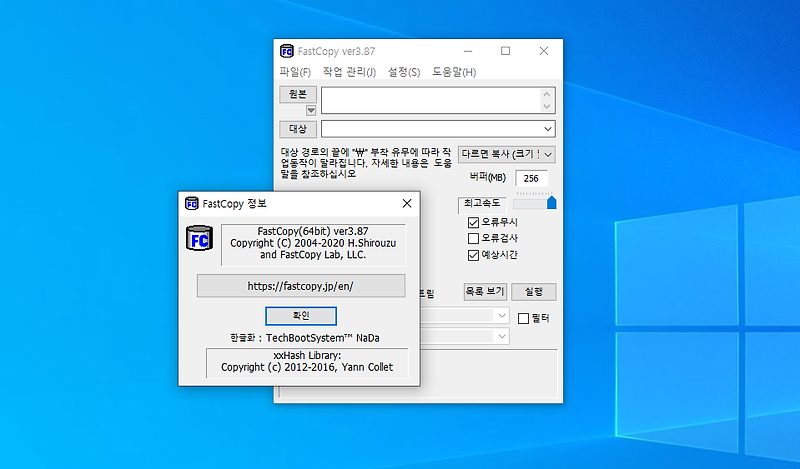Minimize the FastCopy ver3.87 window
800x469 pixels.
[468, 51]
